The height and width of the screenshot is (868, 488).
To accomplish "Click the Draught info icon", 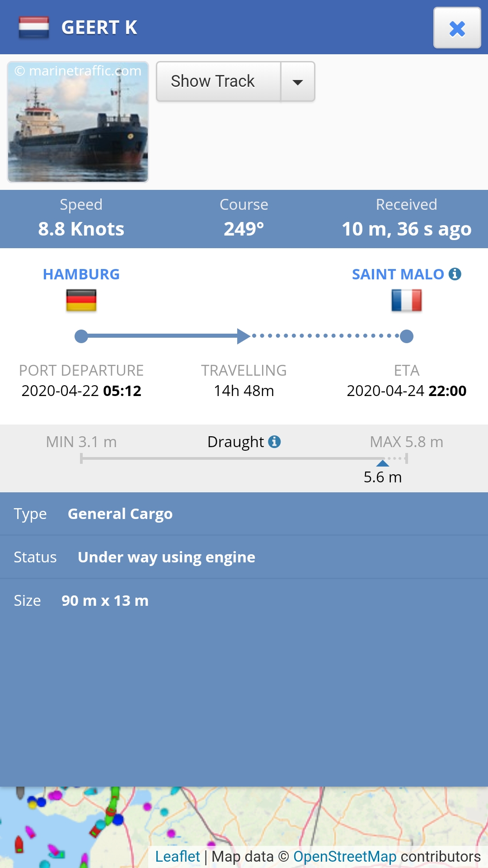I will pyautogui.click(x=274, y=442).
